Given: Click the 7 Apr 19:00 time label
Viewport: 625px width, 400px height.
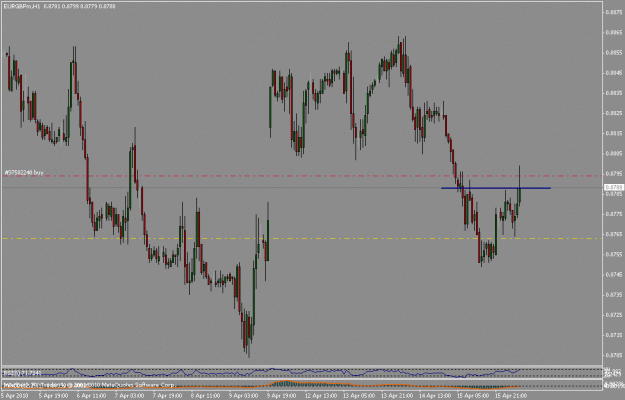Looking at the screenshot, I should 168,396.
